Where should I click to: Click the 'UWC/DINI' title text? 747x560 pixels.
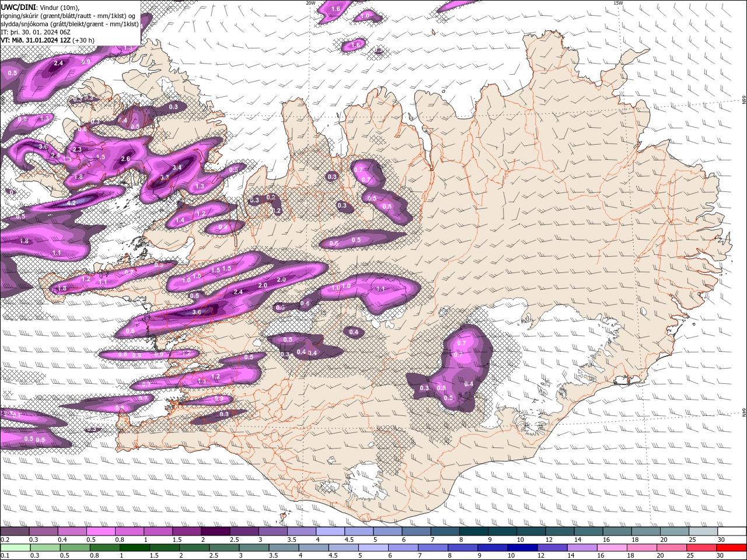(19, 6)
